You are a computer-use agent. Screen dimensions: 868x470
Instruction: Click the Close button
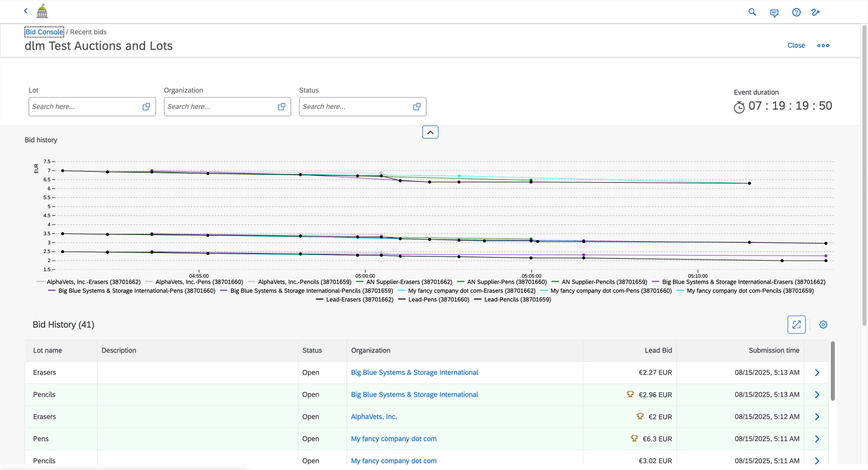(x=796, y=45)
